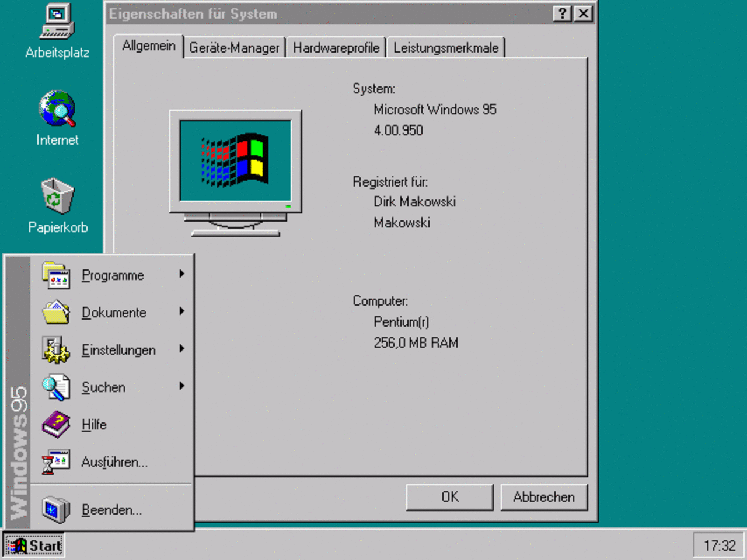Click the Beenden shutdown icon in Start menu
This screenshot has height=560, width=747.
[56, 509]
